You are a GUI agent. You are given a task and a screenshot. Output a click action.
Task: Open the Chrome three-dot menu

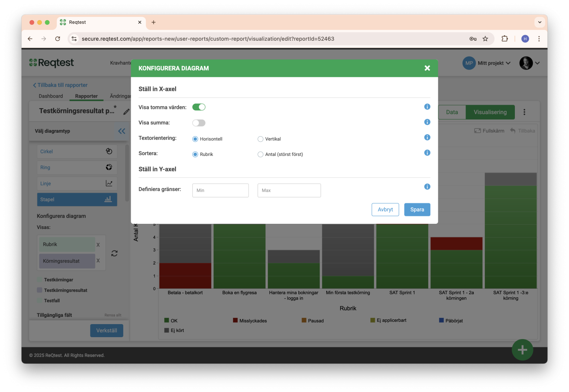tap(539, 39)
